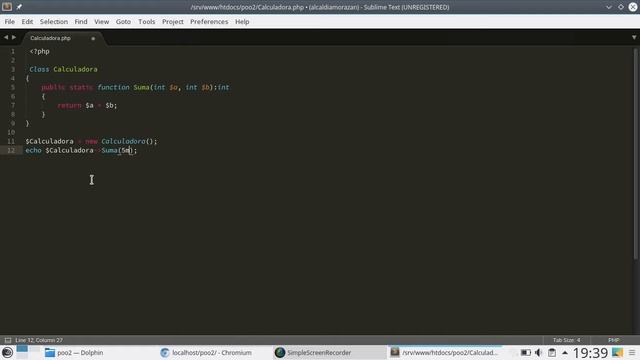Viewport: 640px width, 360px height.
Task: Toggle side bar switcher icon in status bar
Action: point(8,340)
